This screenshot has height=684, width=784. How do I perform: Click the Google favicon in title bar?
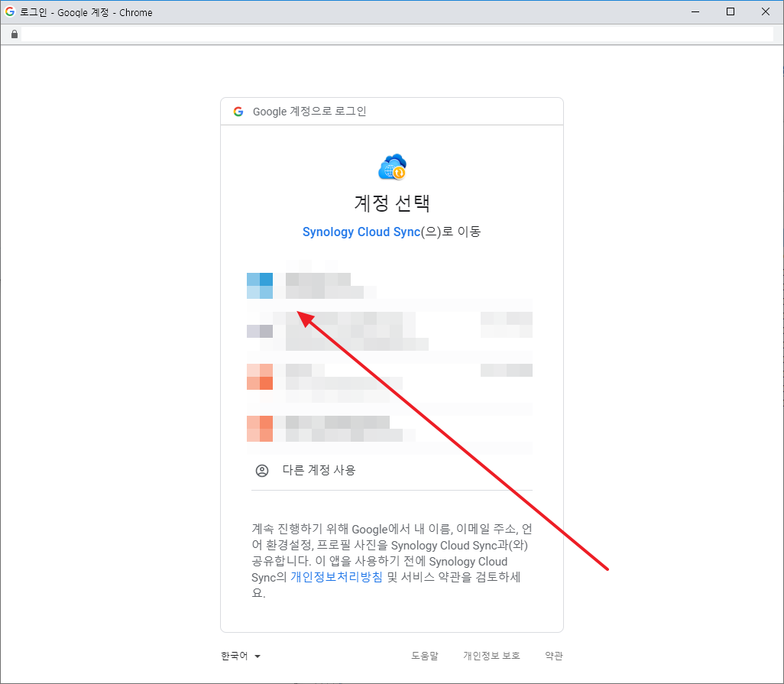pos(9,11)
